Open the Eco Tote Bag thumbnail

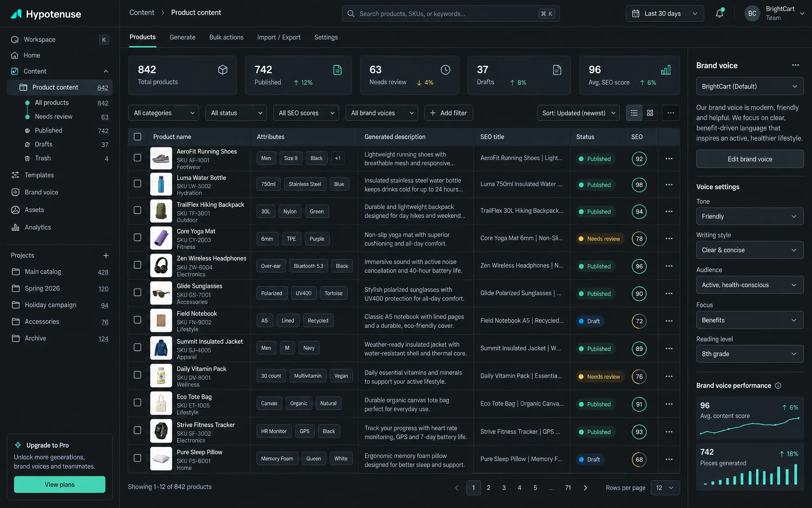pyautogui.click(x=161, y=403)
